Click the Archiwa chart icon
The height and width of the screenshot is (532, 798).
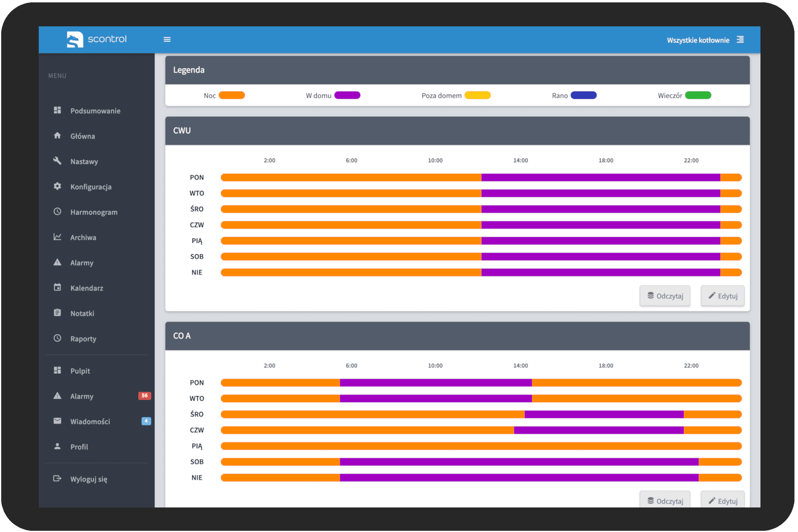[x=57, y=237]
